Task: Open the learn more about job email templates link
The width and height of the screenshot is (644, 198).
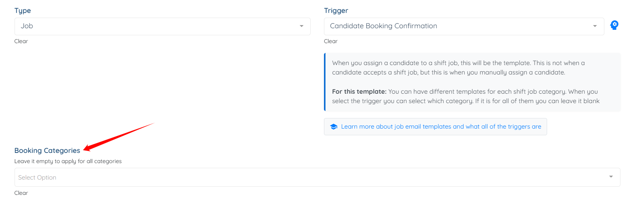Action: tap(435, 127)
